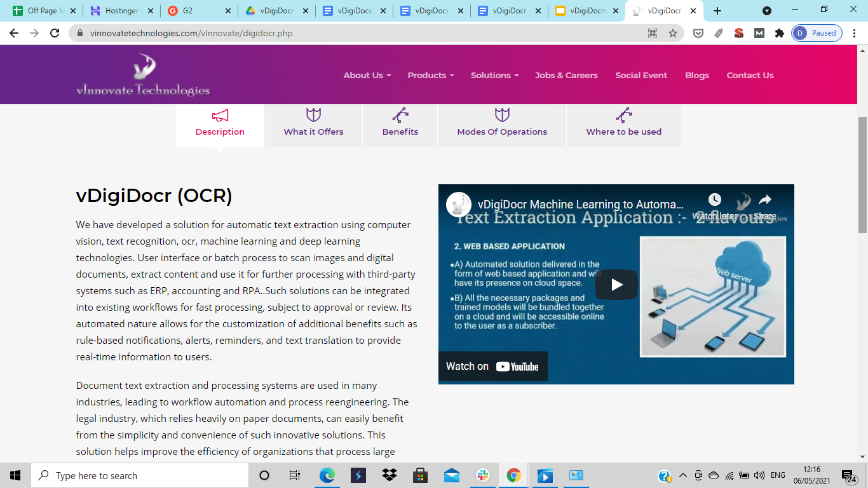Open a new browser tab

pyautogui.click(x=717, y=11)
